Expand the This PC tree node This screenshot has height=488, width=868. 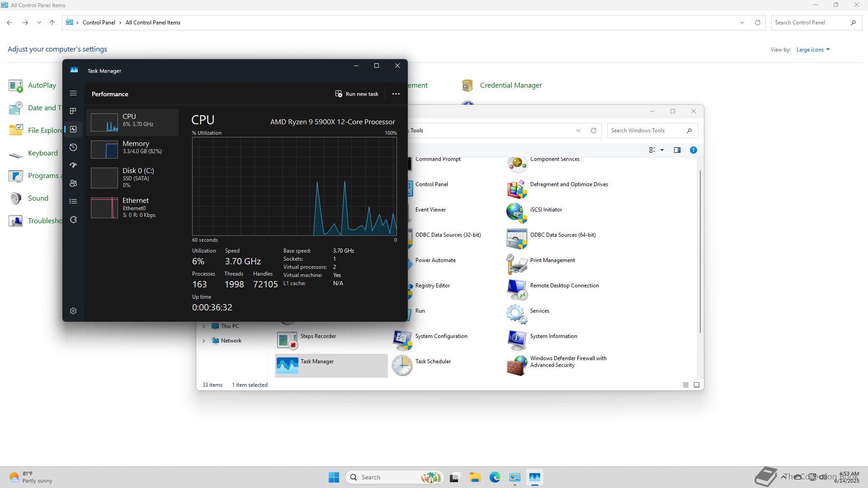[x=203, y=326]
